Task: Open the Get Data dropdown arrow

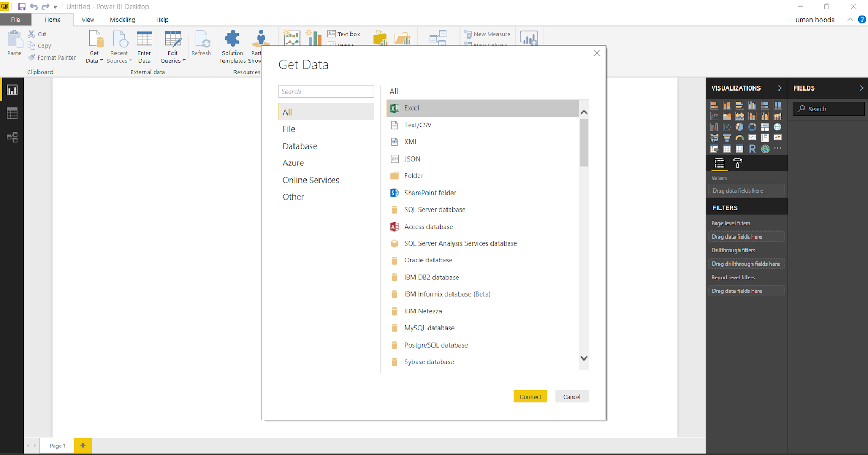Action: 101,61
